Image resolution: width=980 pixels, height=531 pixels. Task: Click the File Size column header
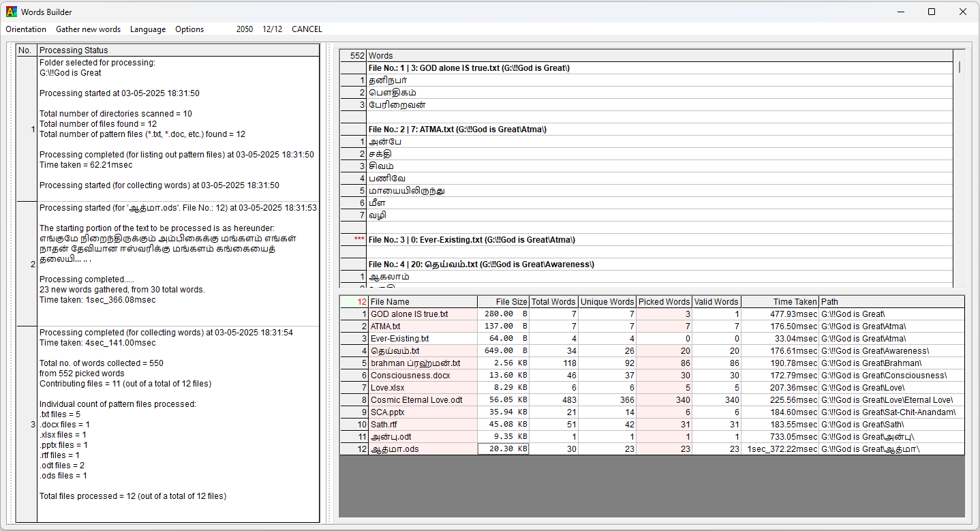(x=503, y=301)
